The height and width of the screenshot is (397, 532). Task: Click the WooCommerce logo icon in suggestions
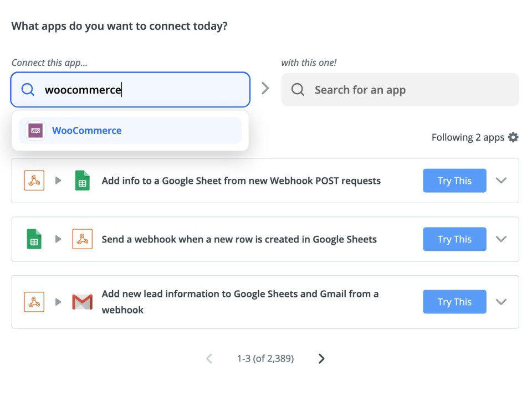click(x=35, y=131)
